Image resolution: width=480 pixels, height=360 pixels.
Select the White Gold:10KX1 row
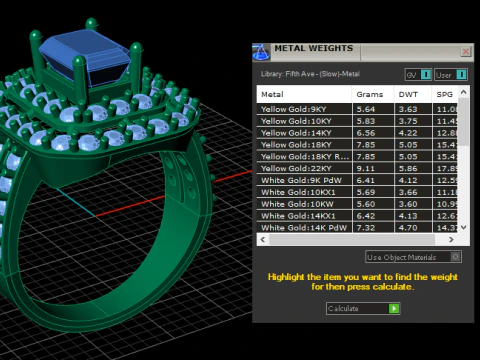(357, 192)
